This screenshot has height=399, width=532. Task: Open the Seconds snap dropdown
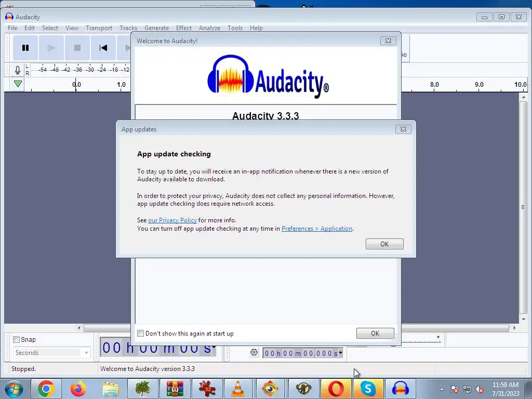[x=52, y=353]
